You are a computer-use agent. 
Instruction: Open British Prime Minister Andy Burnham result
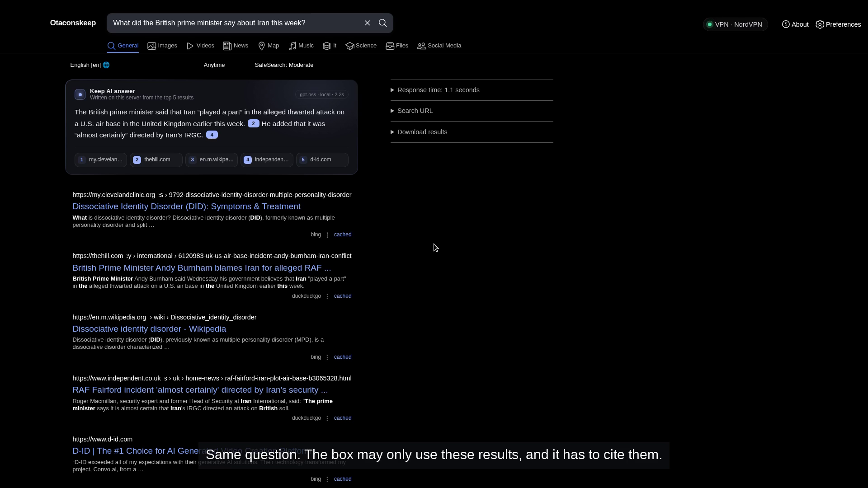202,268
